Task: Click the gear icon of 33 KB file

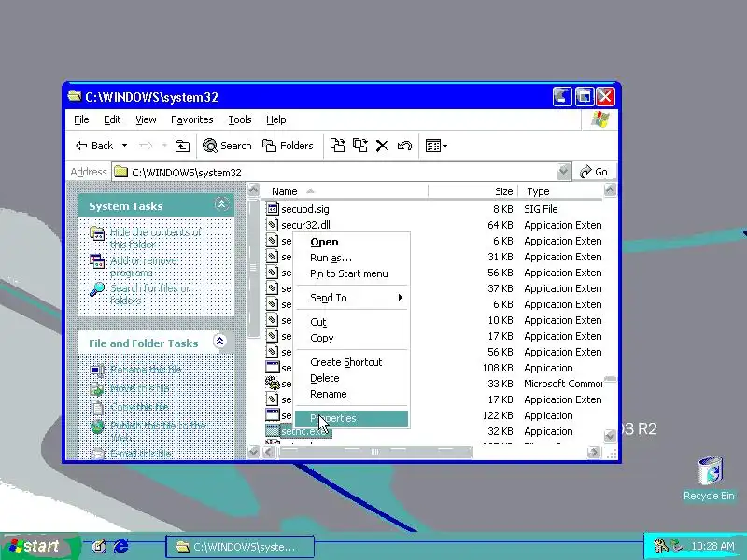Action: pos(272,383)
